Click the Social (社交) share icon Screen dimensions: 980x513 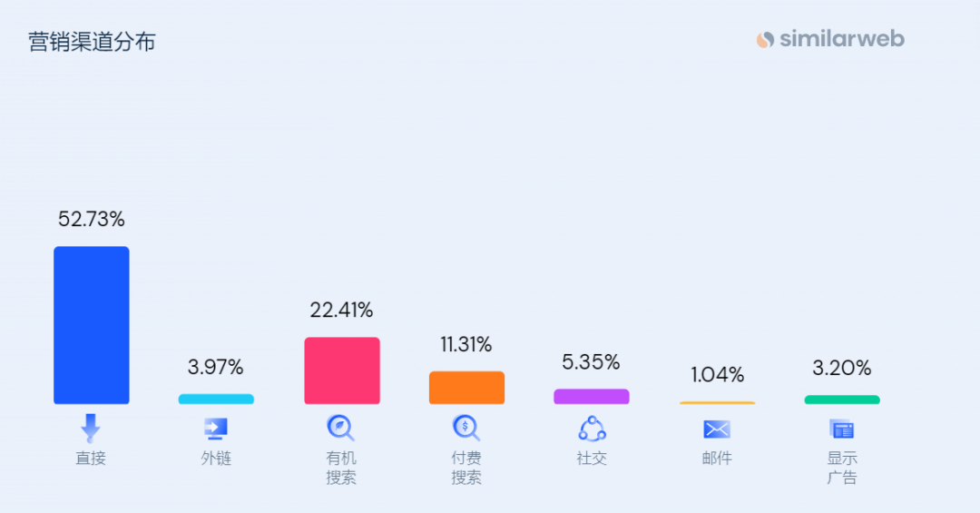click(592, 429)
